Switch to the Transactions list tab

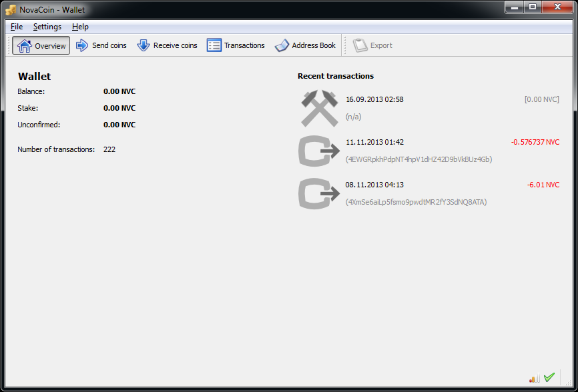coord(236,45)
